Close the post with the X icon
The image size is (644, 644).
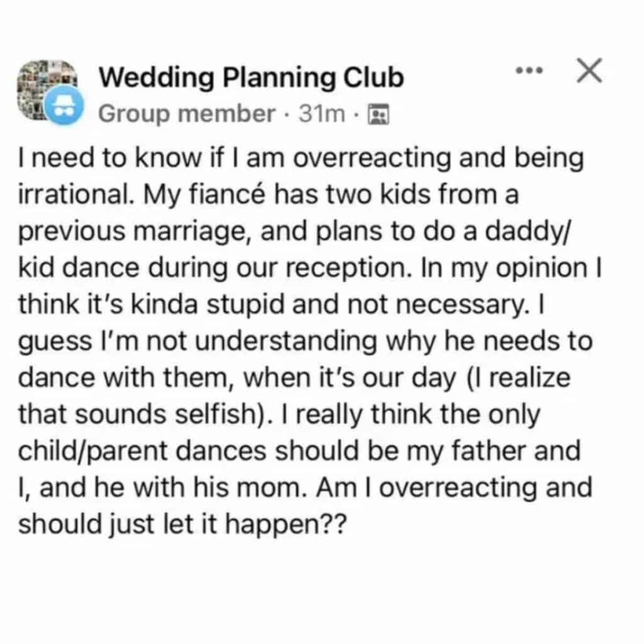pyautogui.click(x=589, y=70)
